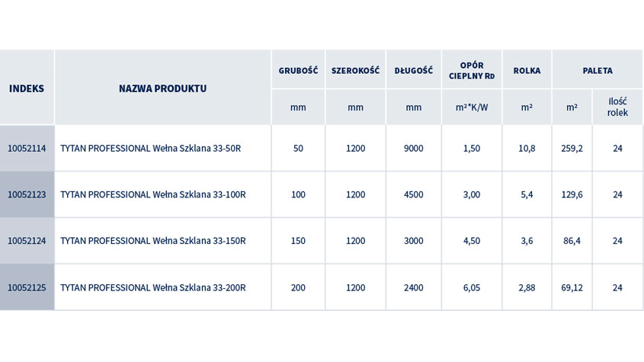Click the DŁUGOŚĆ column header
Screen dimensions: 644x362
[413, 71]
